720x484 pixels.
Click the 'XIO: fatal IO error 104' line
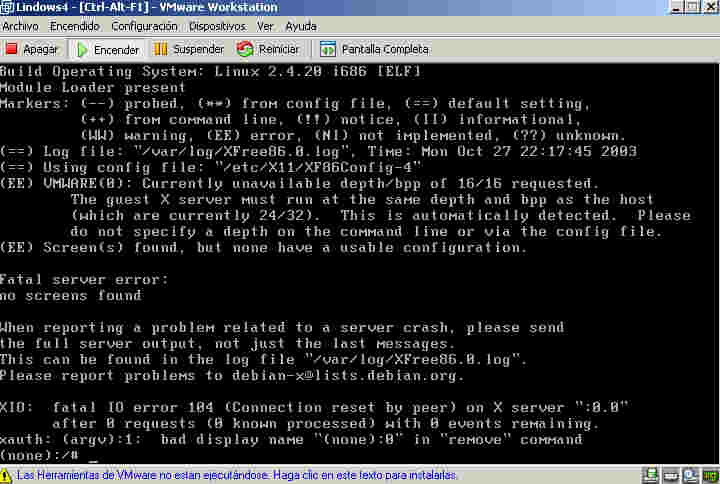pos(314,407)
